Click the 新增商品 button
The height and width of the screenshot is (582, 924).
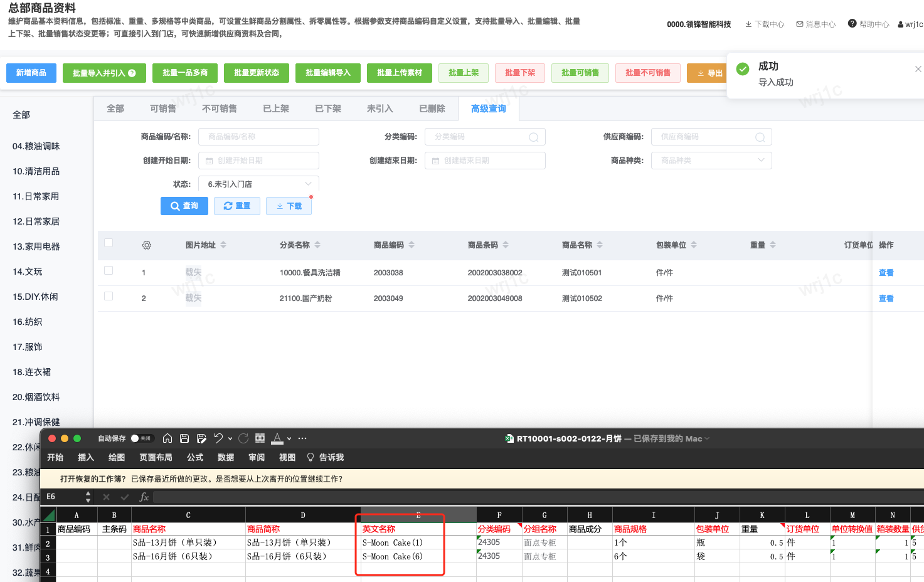point(31,73)
